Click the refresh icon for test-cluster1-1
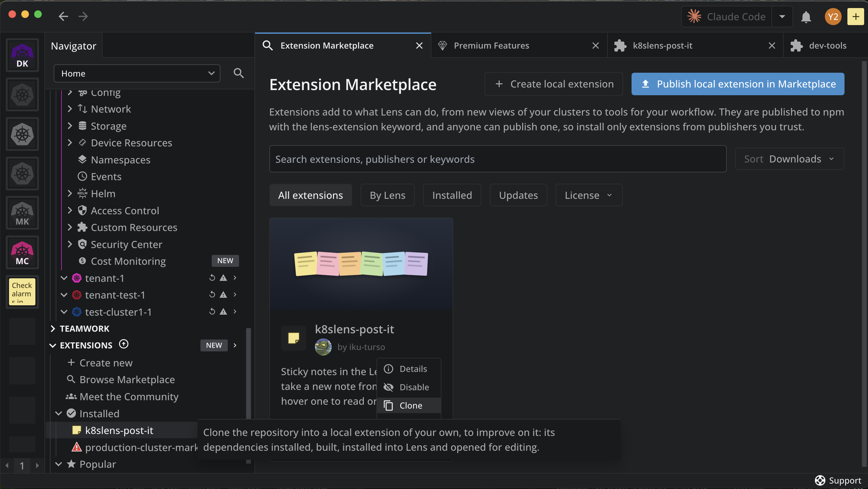 [212, 312]
